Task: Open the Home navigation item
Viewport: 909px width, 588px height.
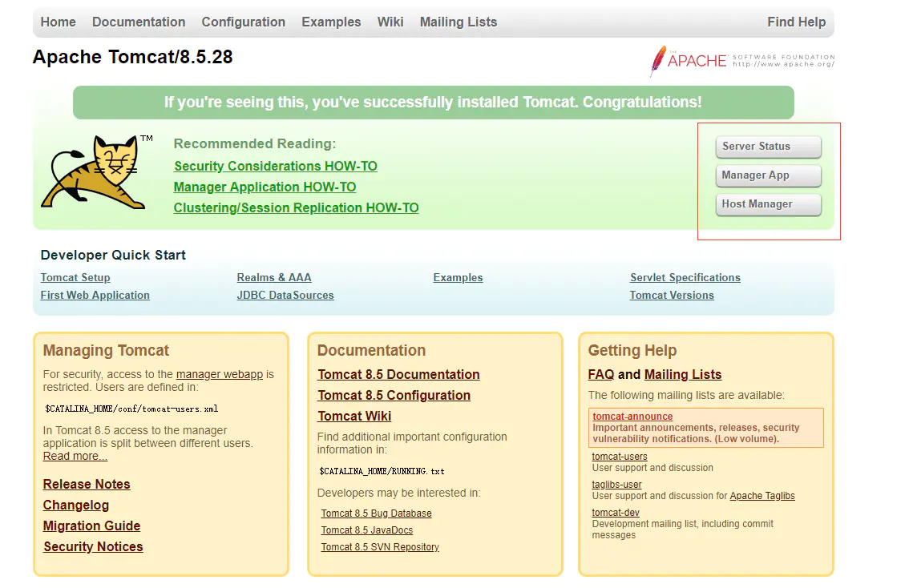Action: 58,22
